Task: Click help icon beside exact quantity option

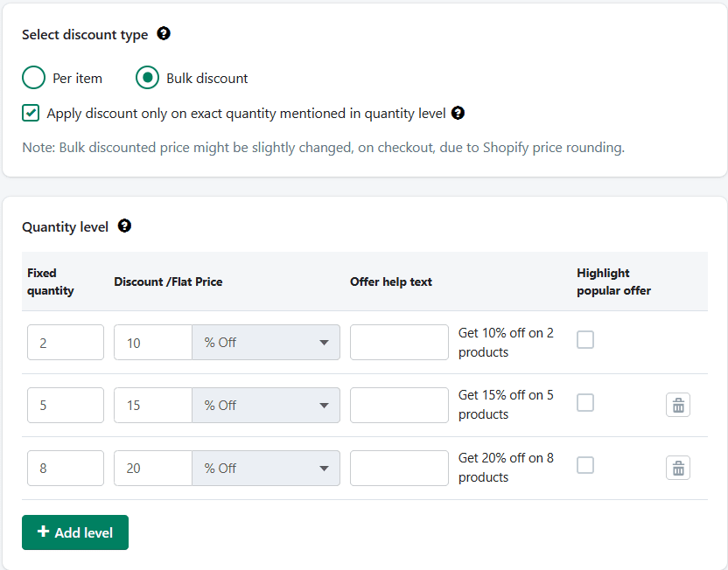Action: pyautogui.click(x=458, y=113)
